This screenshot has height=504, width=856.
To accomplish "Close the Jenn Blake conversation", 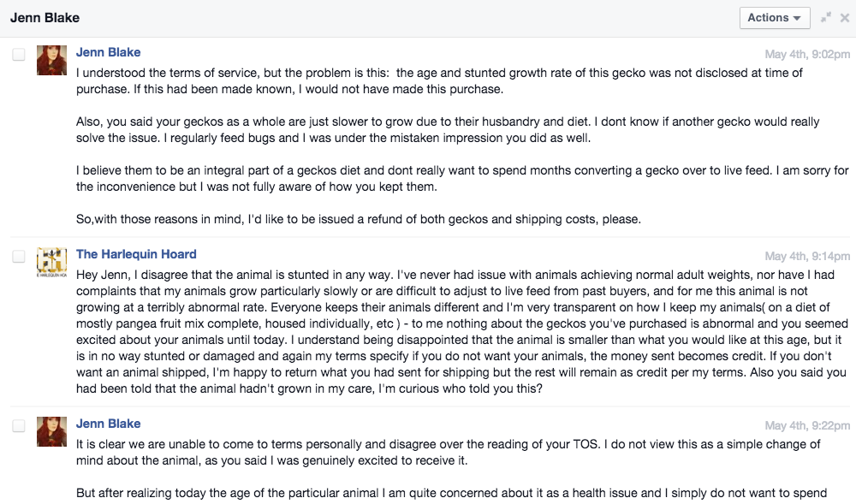I will pyautogui.click(x=845, y=17).
